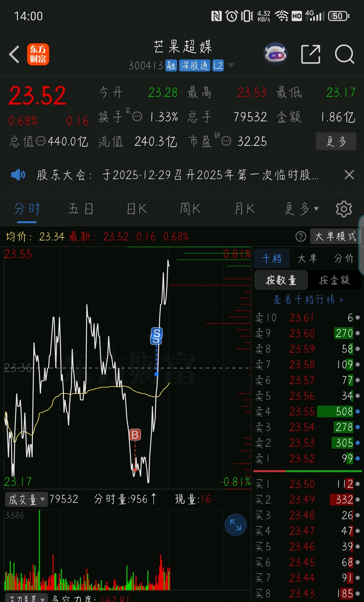Expand chart with fullscreen arrows button
The height and width of the screenshot is (602, 364).
[x=235, y=525]
